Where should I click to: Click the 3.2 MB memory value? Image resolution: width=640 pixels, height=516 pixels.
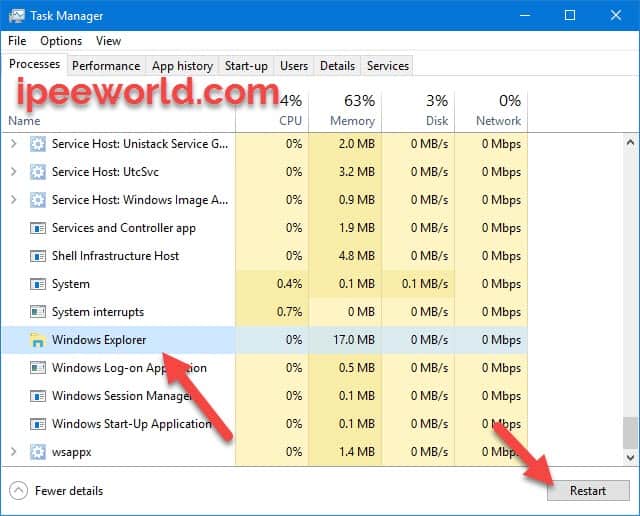pos(356,172)
